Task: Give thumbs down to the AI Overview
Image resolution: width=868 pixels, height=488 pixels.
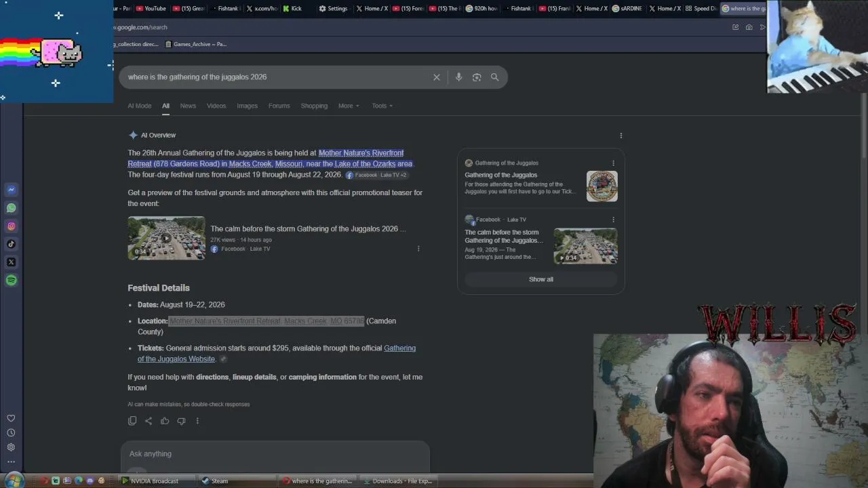Action: click(x=181, y=421)
